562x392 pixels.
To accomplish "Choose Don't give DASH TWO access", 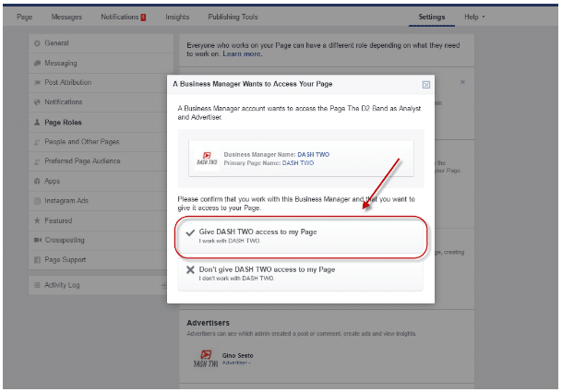I will [300, 275].
